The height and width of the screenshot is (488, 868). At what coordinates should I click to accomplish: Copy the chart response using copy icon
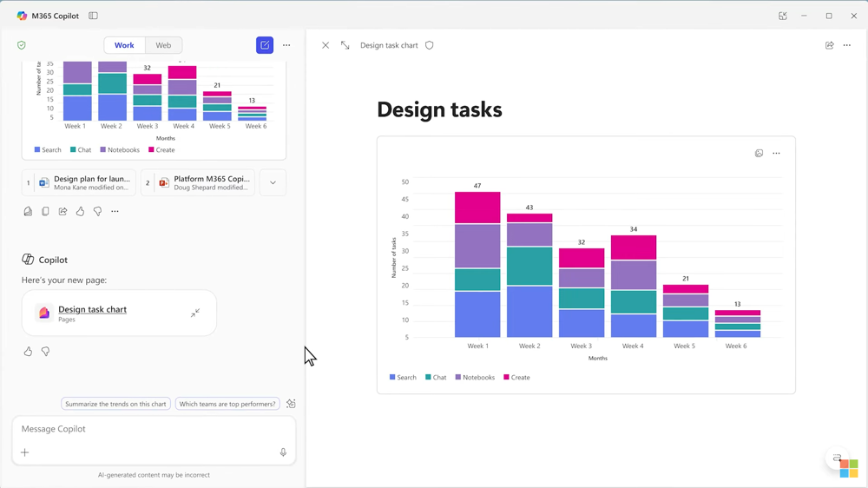(45, 211)
